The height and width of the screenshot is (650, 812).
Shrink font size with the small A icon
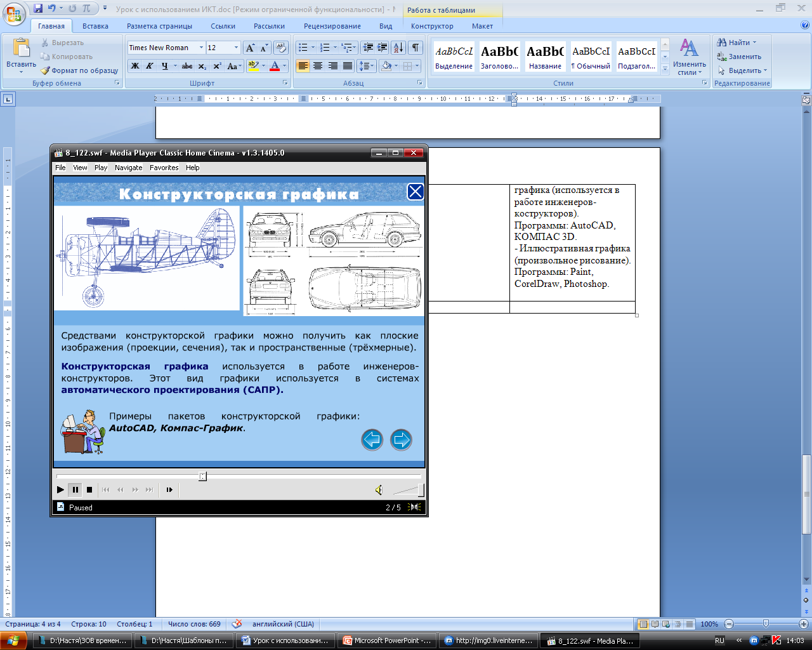(264, 48)
